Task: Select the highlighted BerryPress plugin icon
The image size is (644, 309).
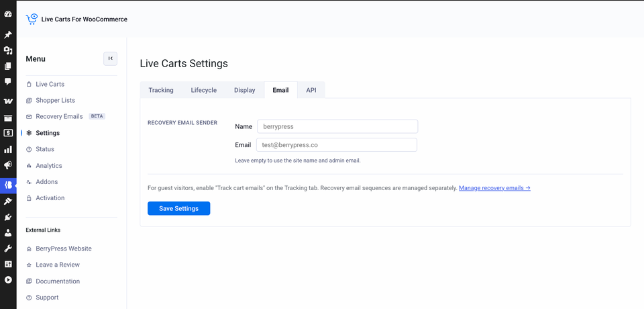Action: (8, 185)
